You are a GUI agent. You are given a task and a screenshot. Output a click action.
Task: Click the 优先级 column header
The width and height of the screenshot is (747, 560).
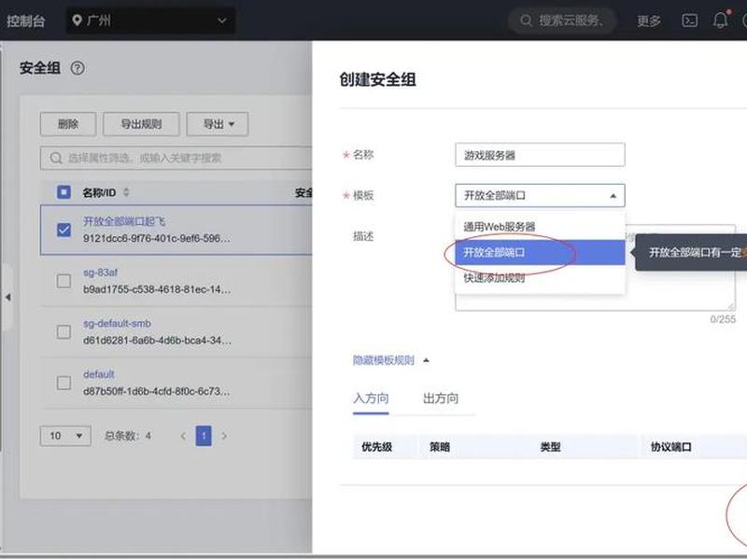coord(376,447)
